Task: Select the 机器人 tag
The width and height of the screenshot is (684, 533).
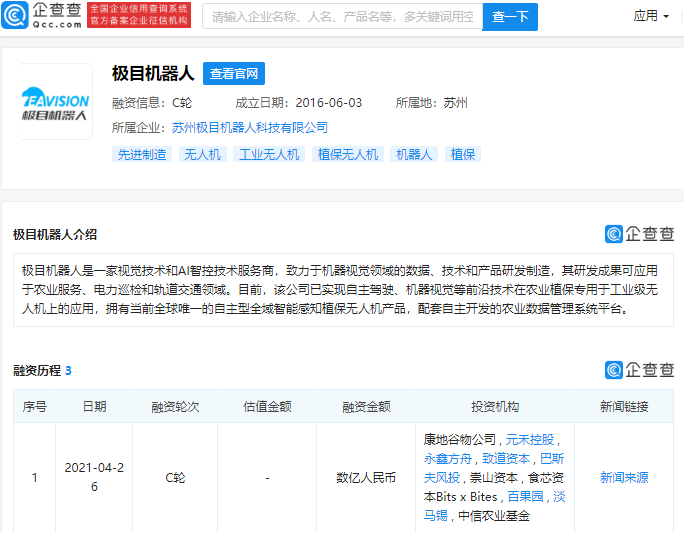Action: 414,154
